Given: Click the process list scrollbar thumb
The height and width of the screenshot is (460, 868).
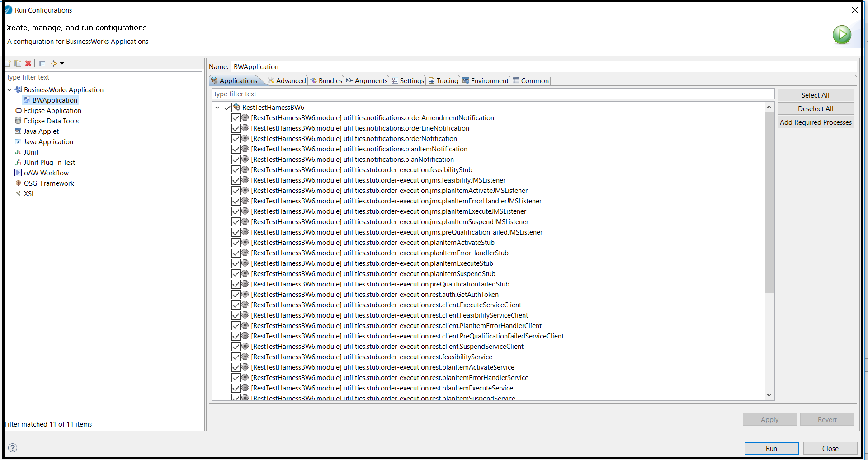Looking at the screenshot, I should coord(769,202).
